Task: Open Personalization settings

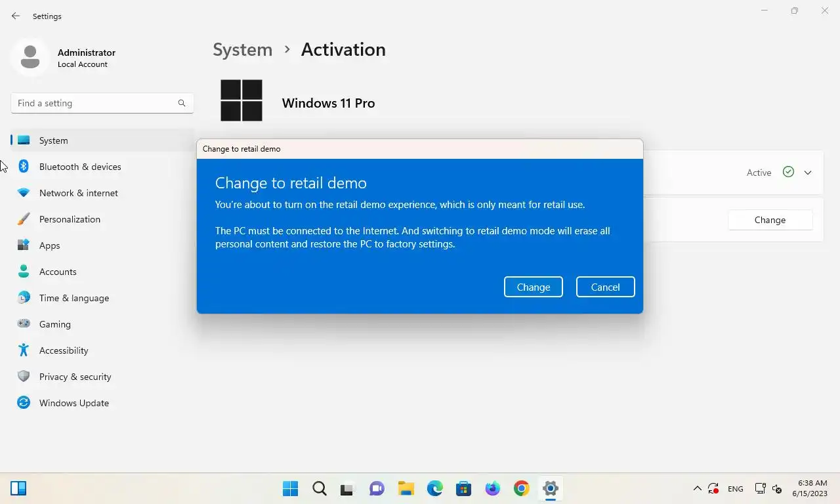Action: tap(102, 219)
